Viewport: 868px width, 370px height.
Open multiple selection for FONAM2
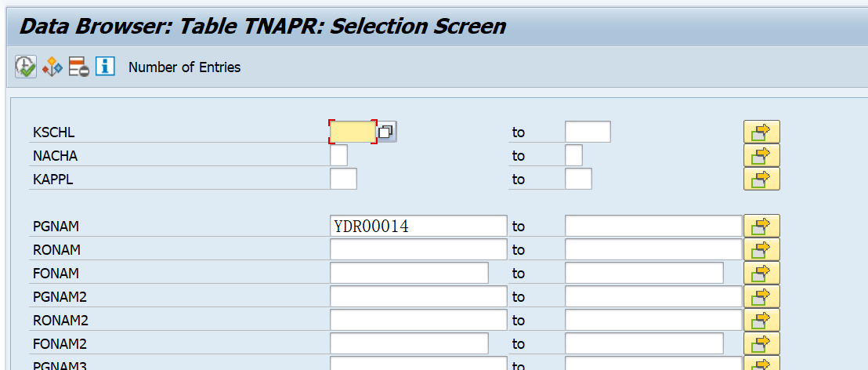tap(761, 343)
